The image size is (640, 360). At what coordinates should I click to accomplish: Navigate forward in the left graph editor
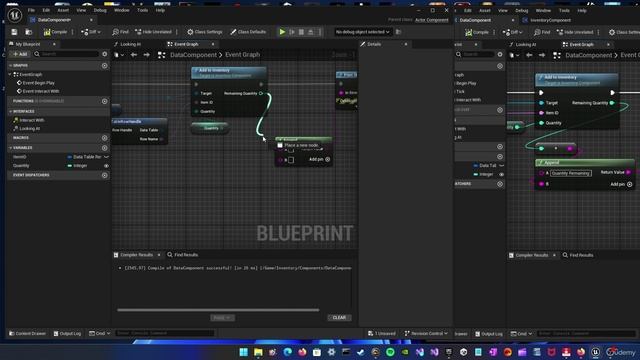click(146, 55)
